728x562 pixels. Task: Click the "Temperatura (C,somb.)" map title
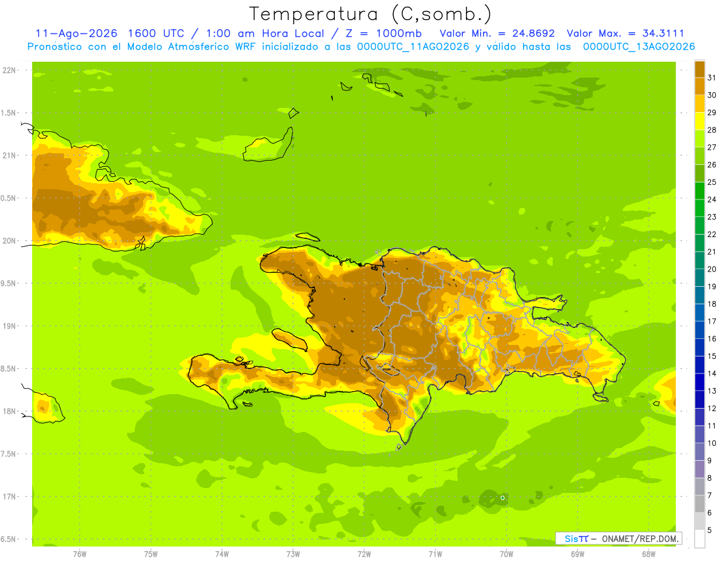click(x=371, y=15)
